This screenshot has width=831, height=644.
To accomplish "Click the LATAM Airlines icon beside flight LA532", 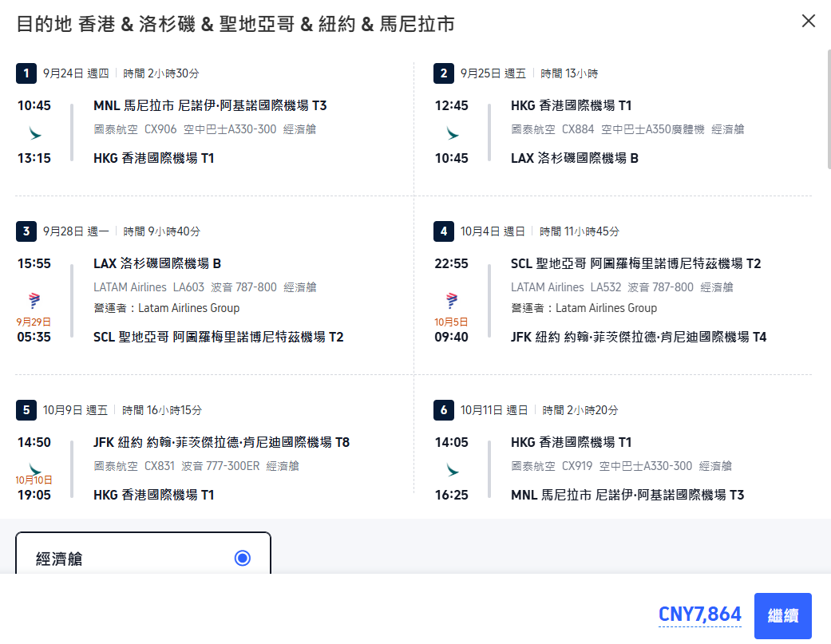I will (x=452, y=302).
